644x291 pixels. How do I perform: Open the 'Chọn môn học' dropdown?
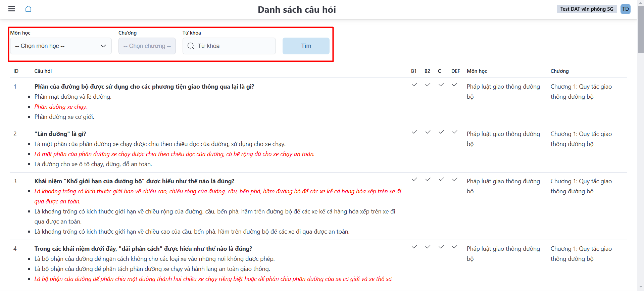[x=61, y=46]
